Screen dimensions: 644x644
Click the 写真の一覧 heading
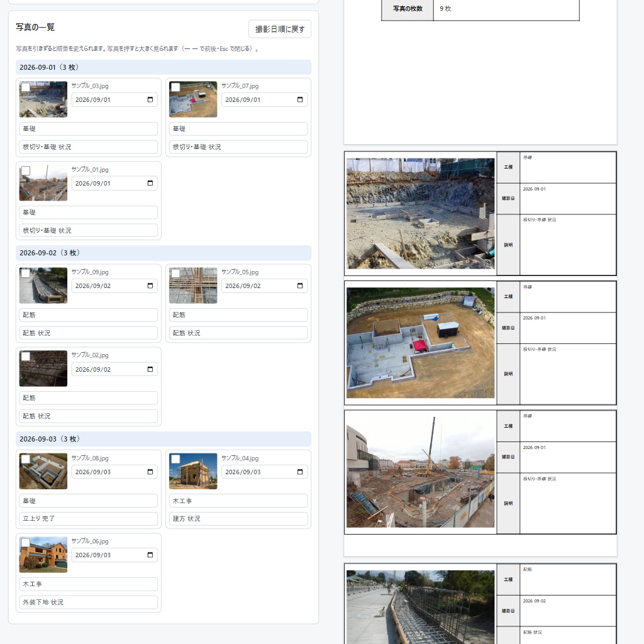35,27
